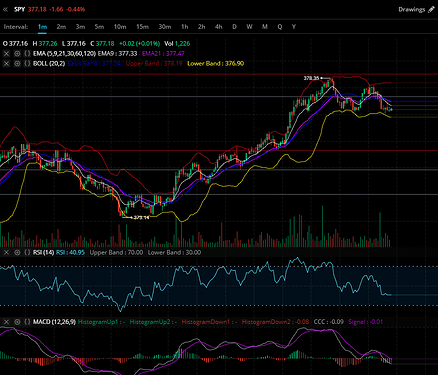Select the D daily interval
Viewport: 438px width, 375px height.
(x=234, y=27)
